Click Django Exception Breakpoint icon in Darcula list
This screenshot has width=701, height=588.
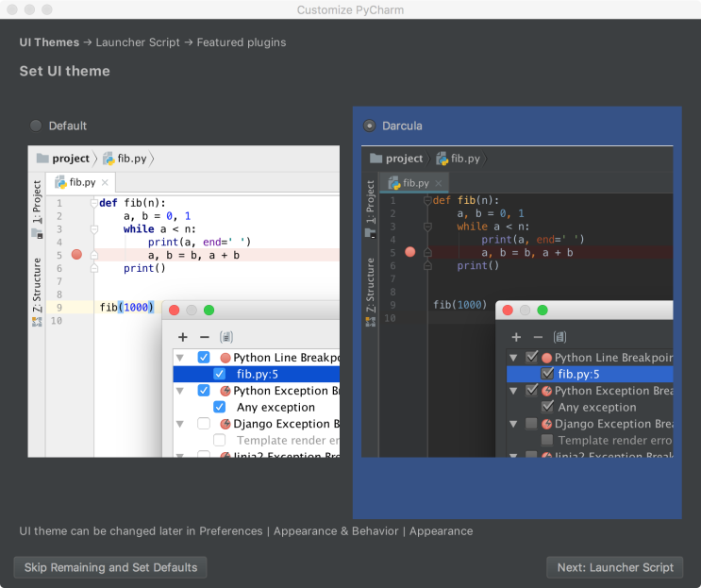(546, 424)
